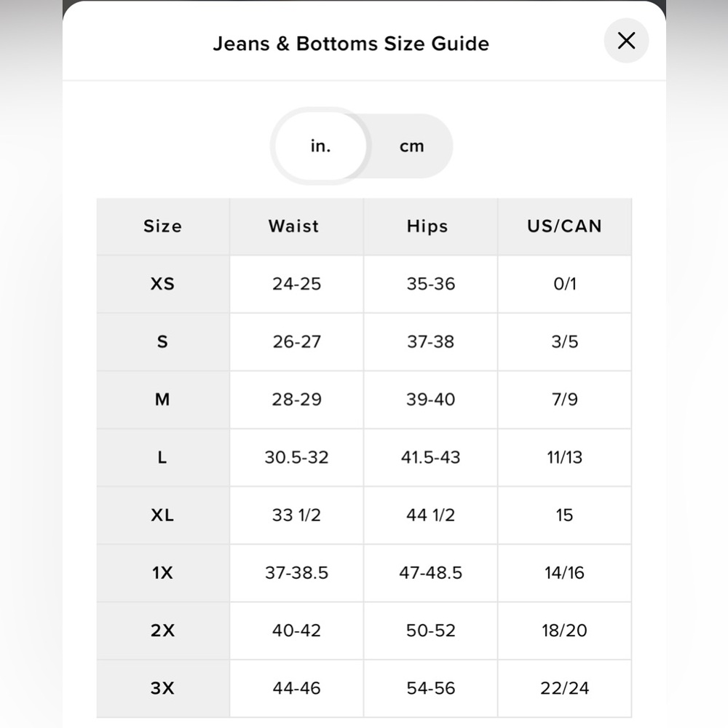Select the S size row label

pos(162,341)
